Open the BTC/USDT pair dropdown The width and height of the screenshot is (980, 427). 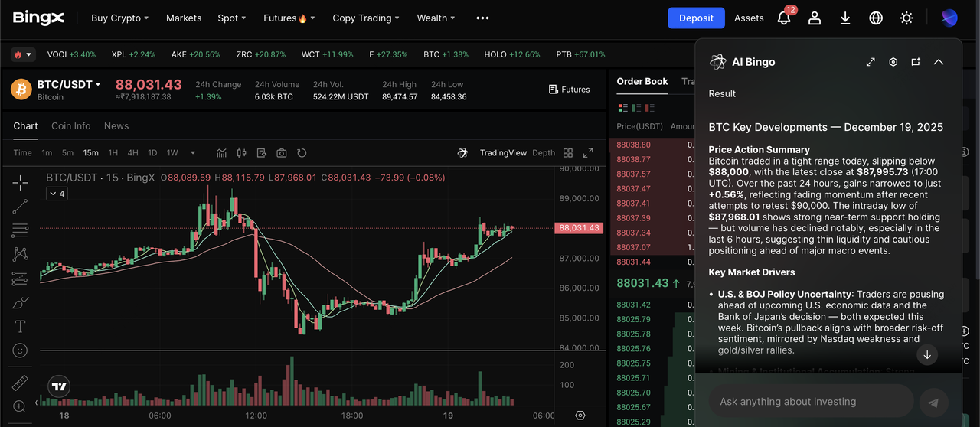pyautogui.click(x=70, y=84)
